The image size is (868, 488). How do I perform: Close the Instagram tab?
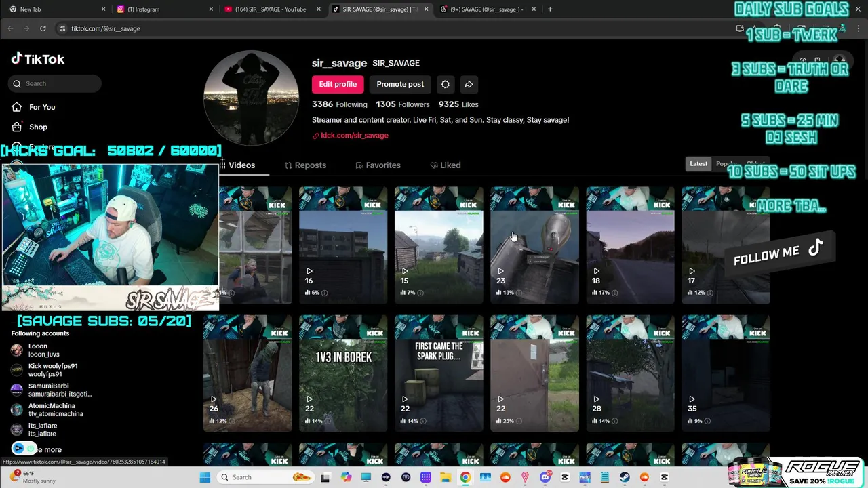pos(211,9)
